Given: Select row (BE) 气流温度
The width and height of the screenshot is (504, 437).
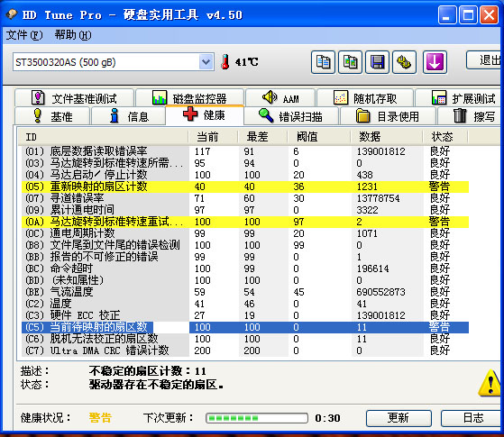Looking at the screenshot, I should tap(245, 292).
